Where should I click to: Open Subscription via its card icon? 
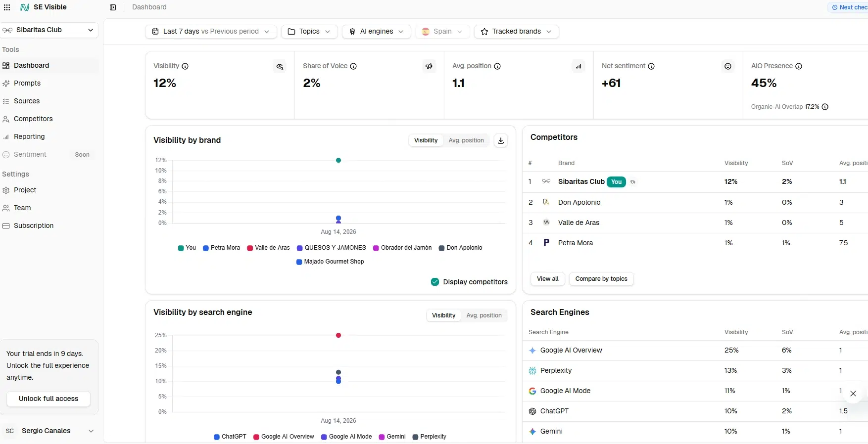6,226
